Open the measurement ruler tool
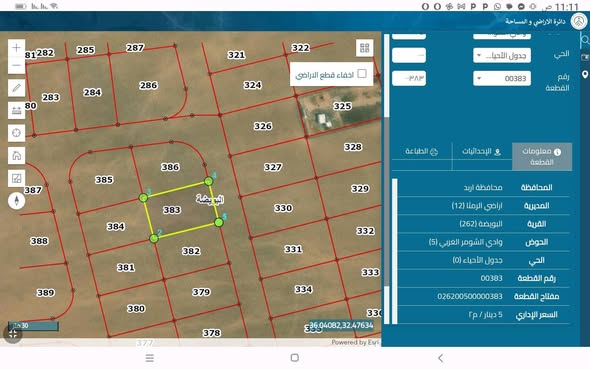 pyautogui.click(x=16, y=111)
